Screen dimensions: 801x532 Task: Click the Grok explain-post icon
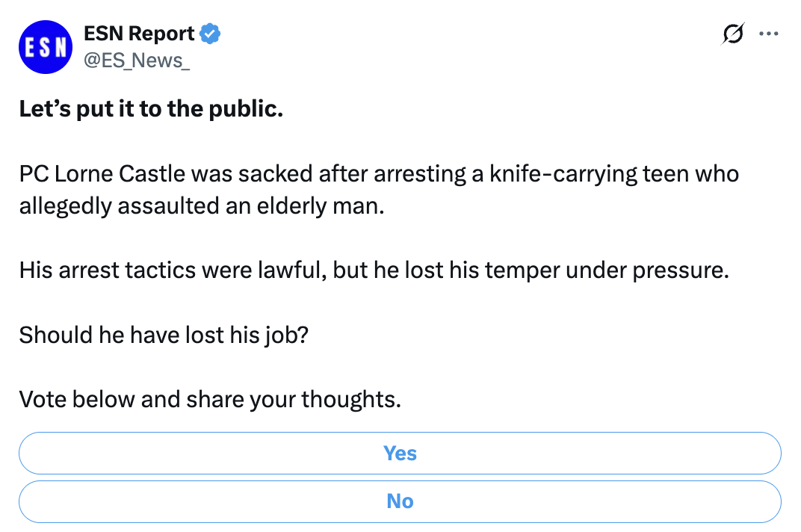[x=734, y=35]
